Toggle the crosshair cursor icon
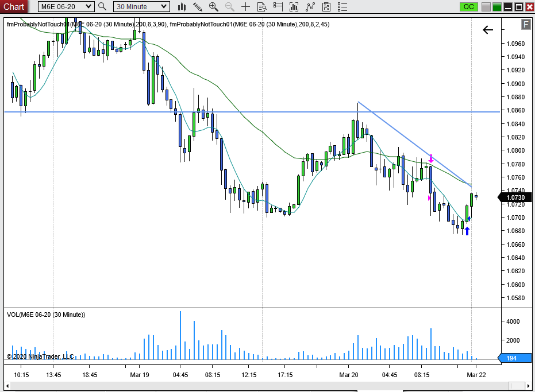 coord(246,7)
